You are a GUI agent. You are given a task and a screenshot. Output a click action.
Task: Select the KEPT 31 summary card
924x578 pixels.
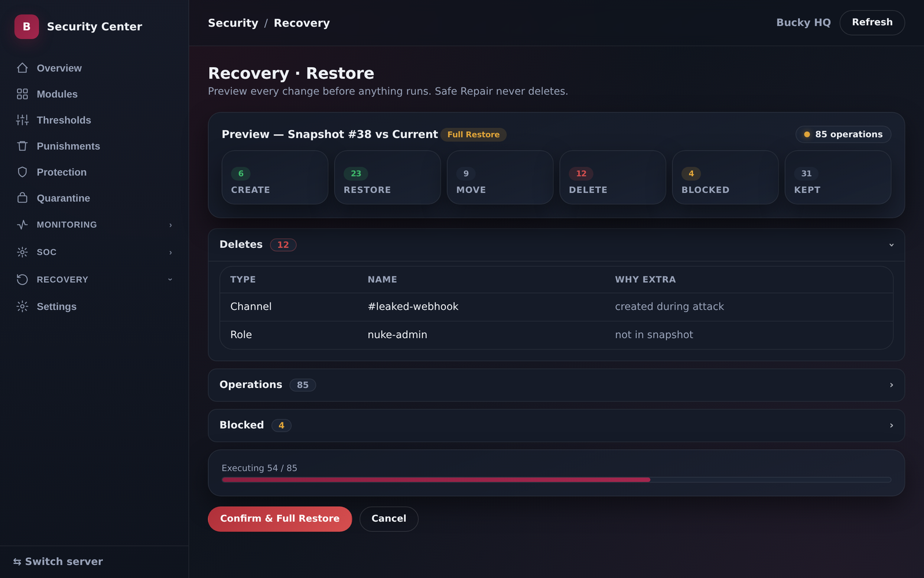coord(838,177)
